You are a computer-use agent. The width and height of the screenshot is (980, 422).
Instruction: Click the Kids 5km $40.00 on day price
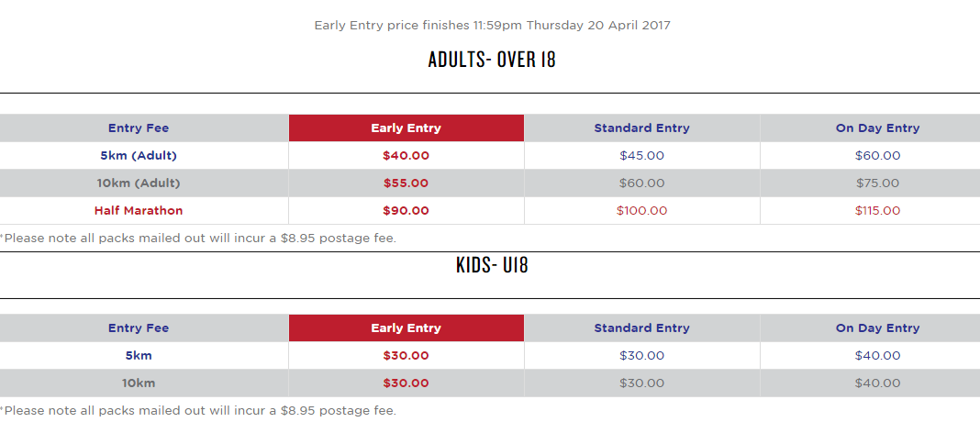[x=877, y=356]
